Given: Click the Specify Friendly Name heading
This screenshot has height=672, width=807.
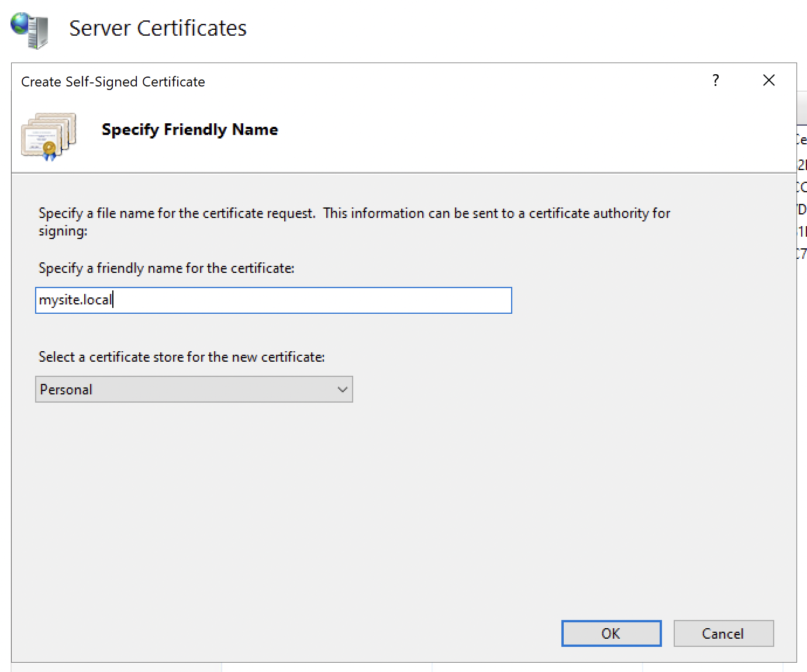Looking at the screenshot, I should [190, 130].
